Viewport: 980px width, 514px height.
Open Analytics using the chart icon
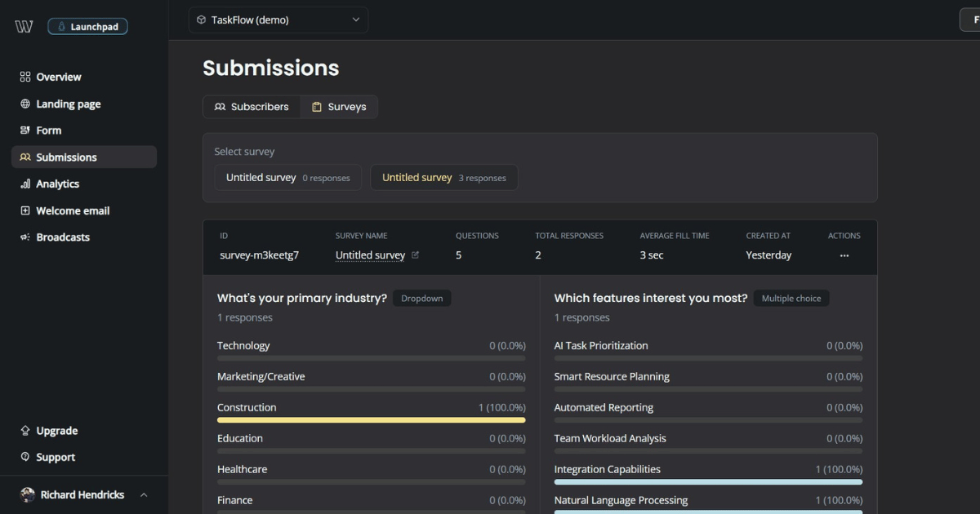pos(25,184)
